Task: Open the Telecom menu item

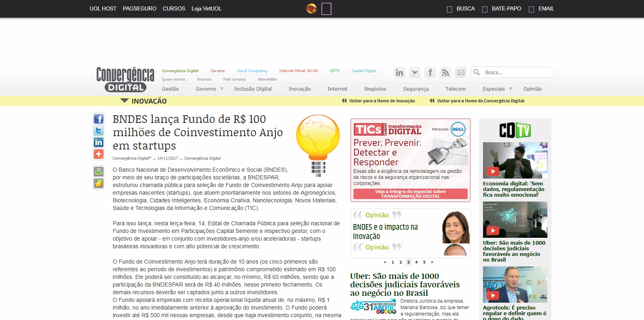Action: [x=456, y=89]
